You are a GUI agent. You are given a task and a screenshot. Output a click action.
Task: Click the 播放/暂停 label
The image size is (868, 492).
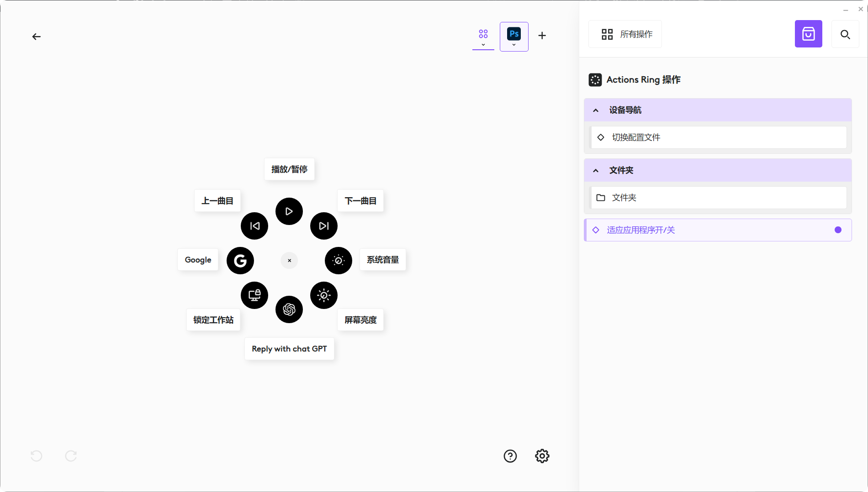coord(290,169)
